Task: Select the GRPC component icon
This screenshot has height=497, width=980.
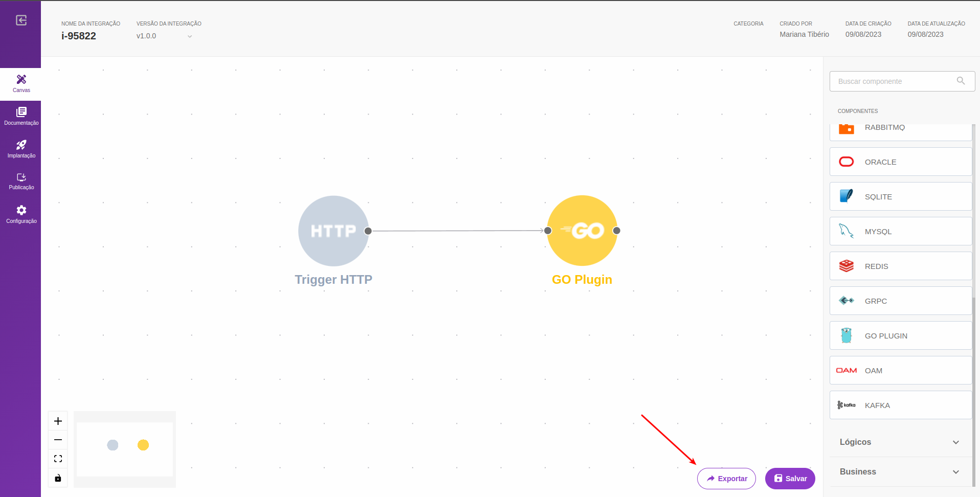Action: click(847, 301)
